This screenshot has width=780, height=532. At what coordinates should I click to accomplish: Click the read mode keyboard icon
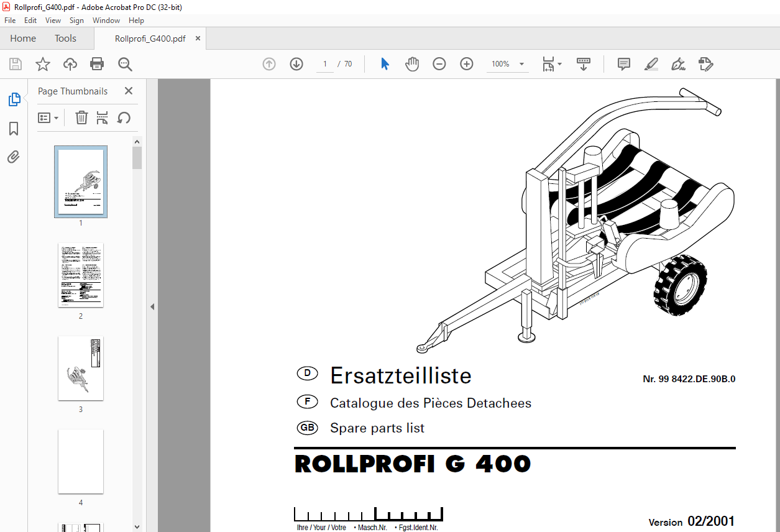click(584, 64)
